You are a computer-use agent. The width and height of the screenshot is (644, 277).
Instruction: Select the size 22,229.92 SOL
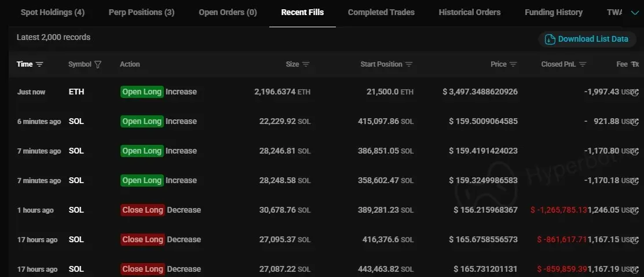284,121
